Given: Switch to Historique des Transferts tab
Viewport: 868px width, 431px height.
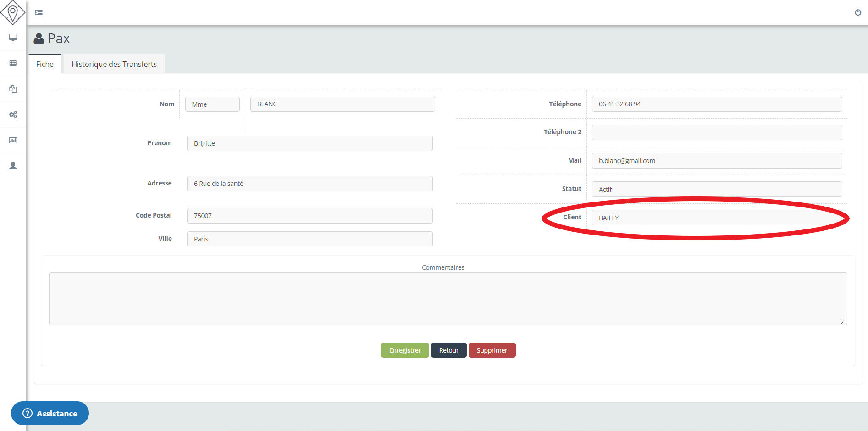Looking at the screenshot, I should tap(114, 64).
